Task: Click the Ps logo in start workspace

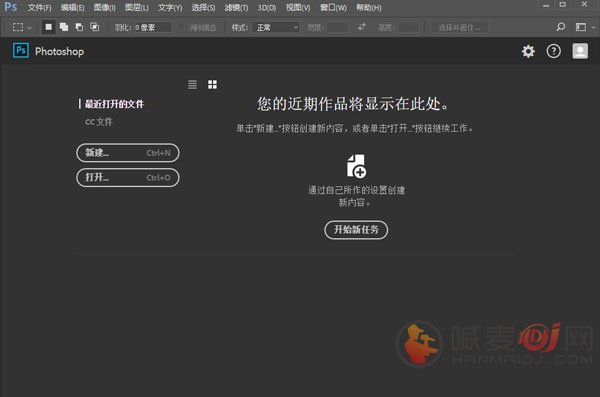Action: [x=21, y=51]
